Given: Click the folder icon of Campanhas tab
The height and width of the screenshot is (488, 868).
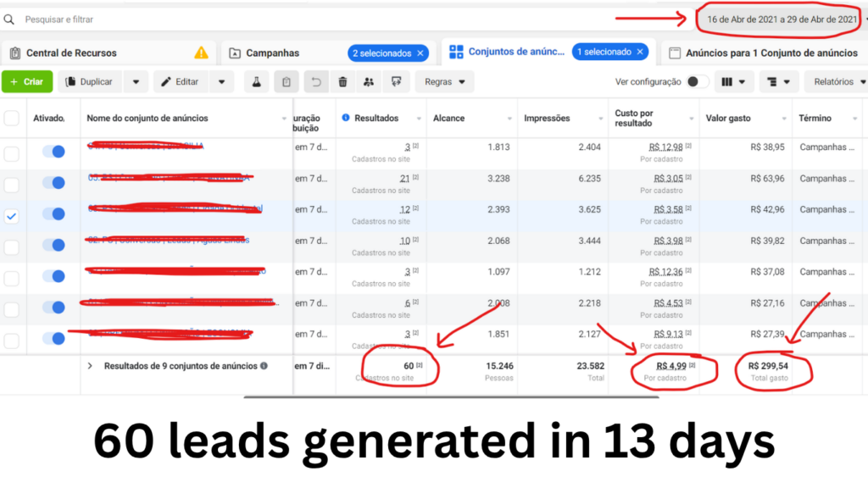Looking at the screenshot, I should pos(235,53).
